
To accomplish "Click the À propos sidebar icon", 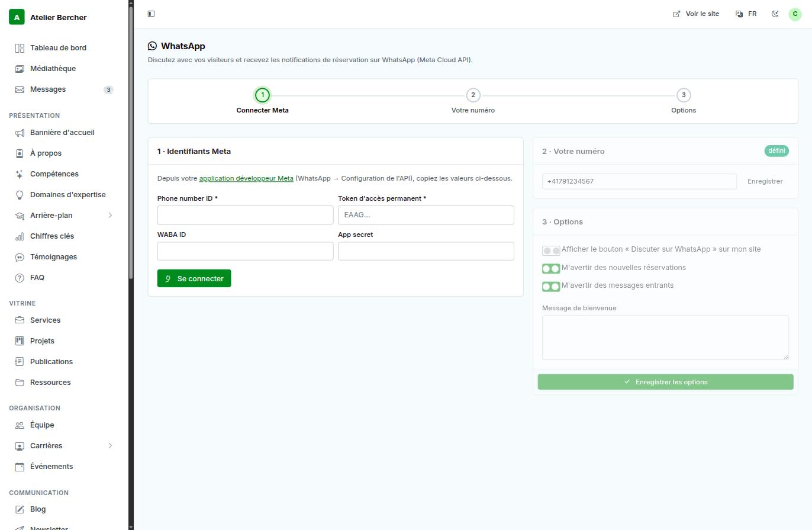I will pyautogui.click(x=20, y=153).
